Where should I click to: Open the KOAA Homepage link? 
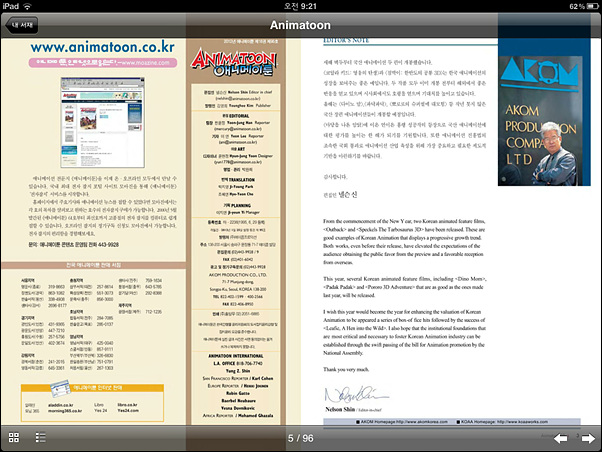click(x=502, y=422)
